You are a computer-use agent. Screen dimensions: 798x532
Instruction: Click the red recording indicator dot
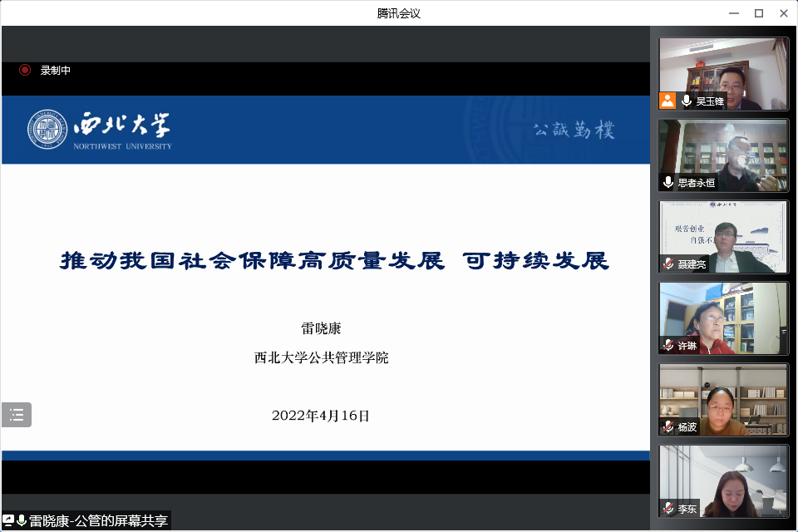25,71
